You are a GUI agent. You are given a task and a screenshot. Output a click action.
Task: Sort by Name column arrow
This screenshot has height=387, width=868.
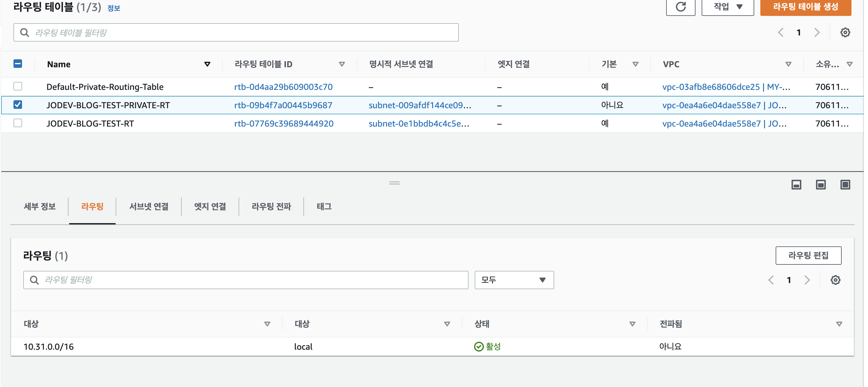[x=207, y=64]
